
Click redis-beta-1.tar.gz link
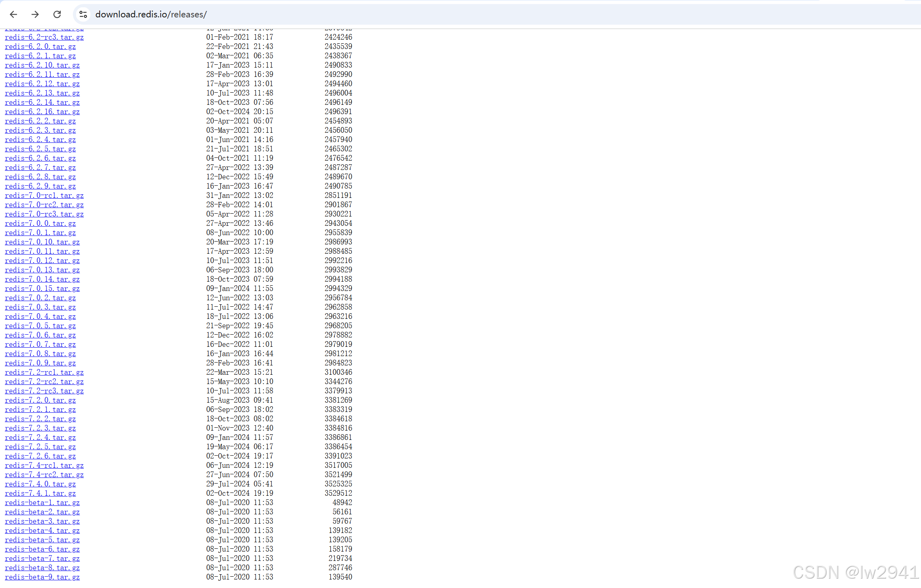42,503
